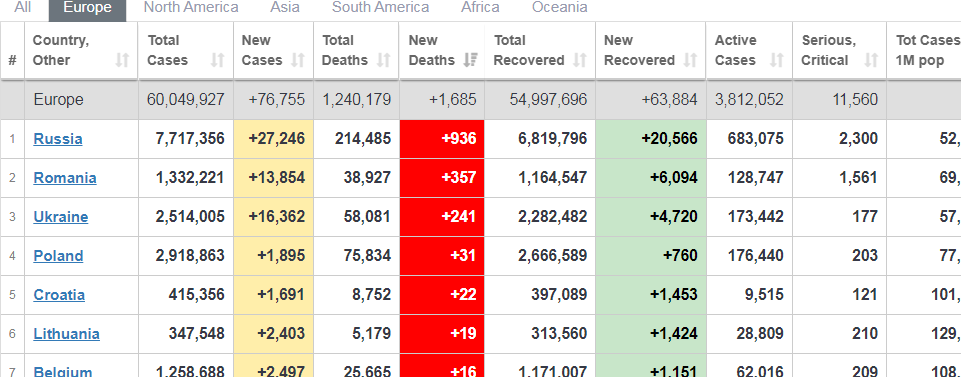The image size is (961, 377).
Task: Select Russia new deaths cell +936
Action: pos(442,139)
